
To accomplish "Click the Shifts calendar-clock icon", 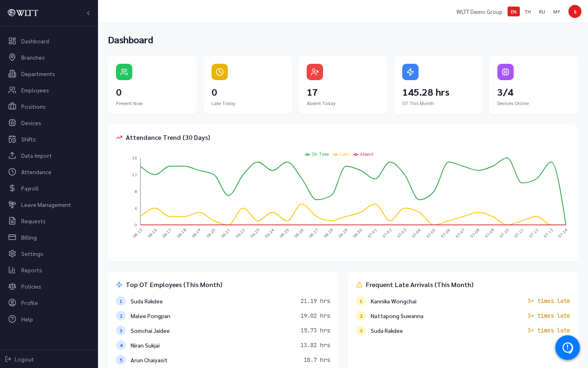I will [x=12, y=139].
